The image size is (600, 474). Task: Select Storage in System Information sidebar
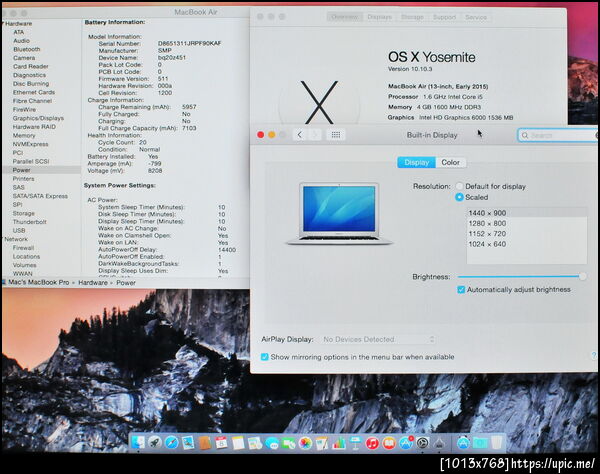(x=23, y=213)
